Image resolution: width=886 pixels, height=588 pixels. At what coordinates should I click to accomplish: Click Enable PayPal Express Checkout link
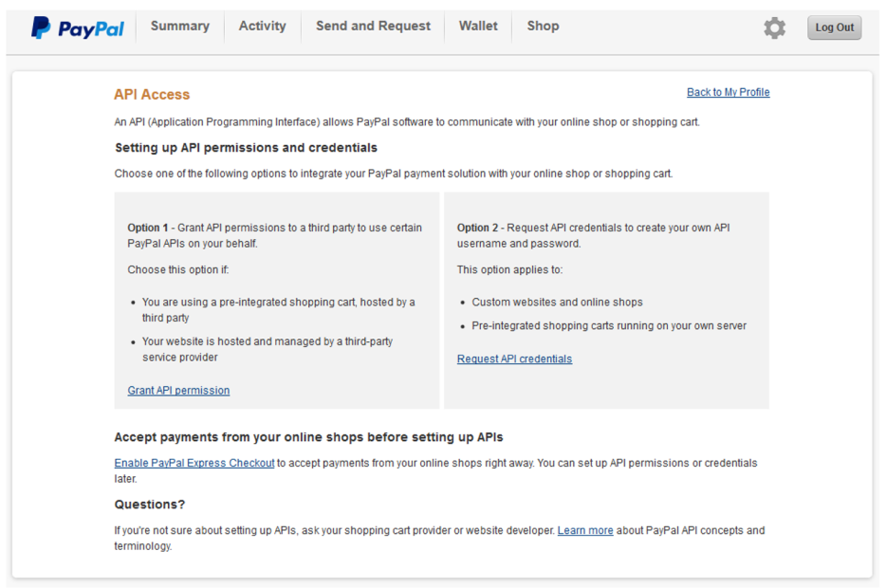click(194, 463)
